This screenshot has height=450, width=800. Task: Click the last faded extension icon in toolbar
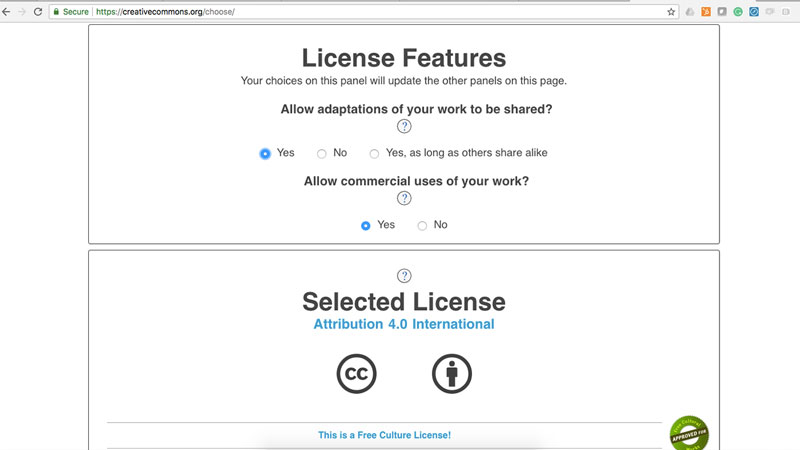pos(786,12)
